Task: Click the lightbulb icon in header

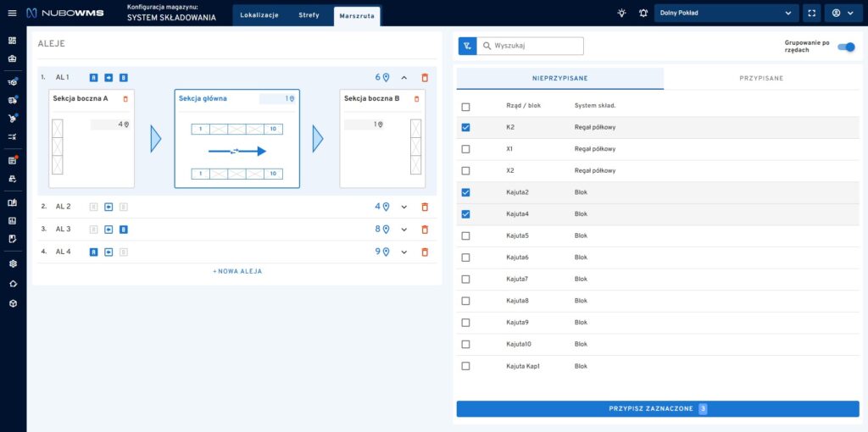Action: [621, 14]
